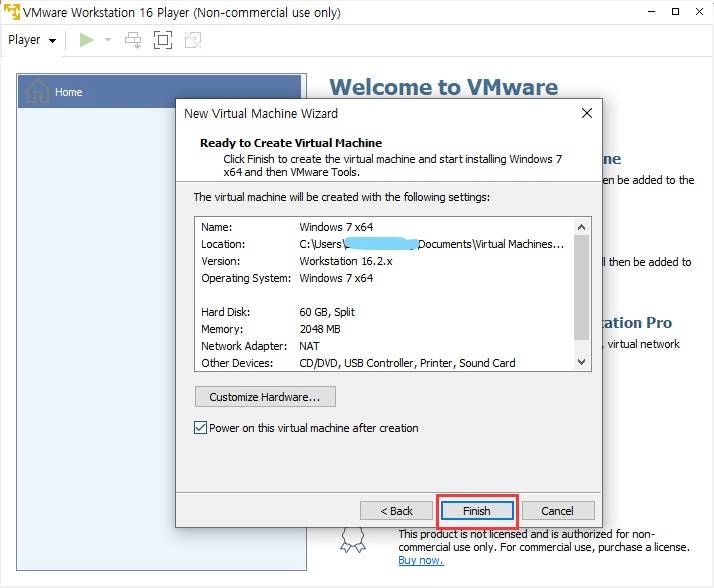Click the green power on play icon
This screenshot has width=714, height=588.
click(86, 40)
